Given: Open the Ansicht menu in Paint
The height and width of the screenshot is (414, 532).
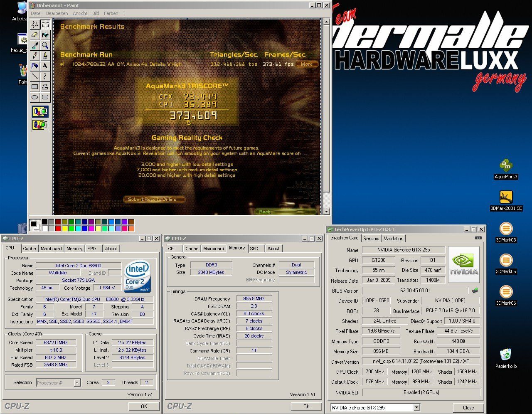Looking at the screenshot, I should 80,13.
